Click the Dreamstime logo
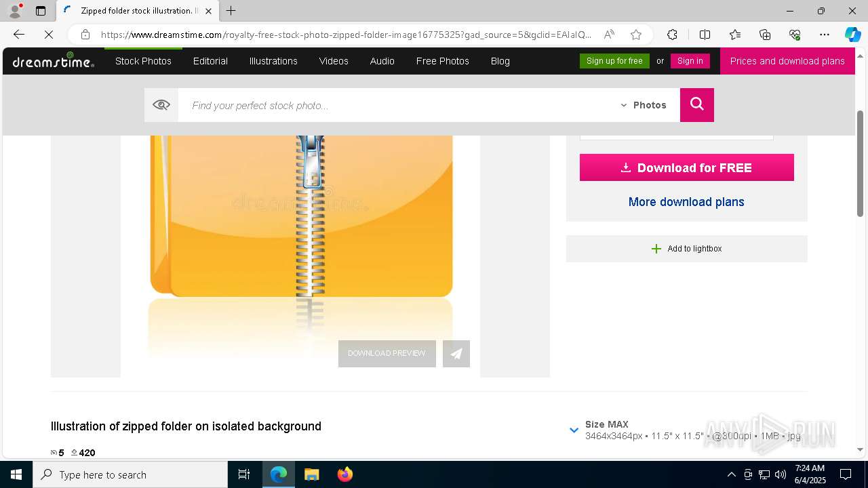The width and height of the screenshot is (868, 488). tap(53, 61)
